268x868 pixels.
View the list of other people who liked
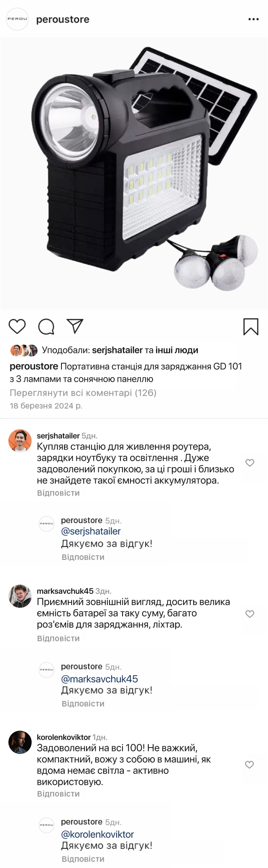[x=177, y=350]
